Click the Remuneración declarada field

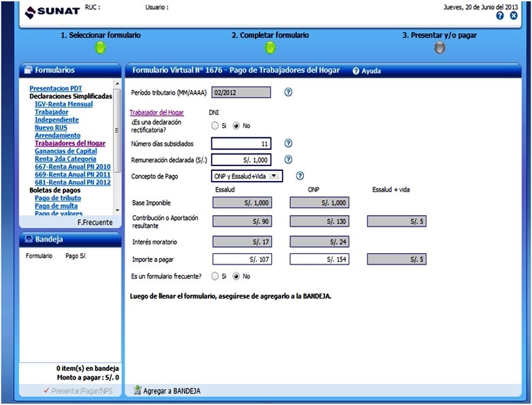tap(241, 160)
